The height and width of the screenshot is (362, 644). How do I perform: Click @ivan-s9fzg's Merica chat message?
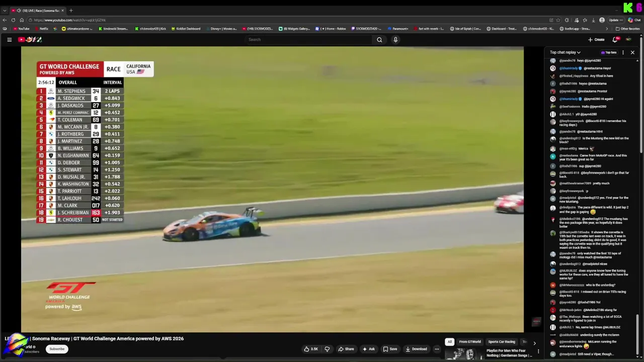pyautogui.click(x=573, y=149)
